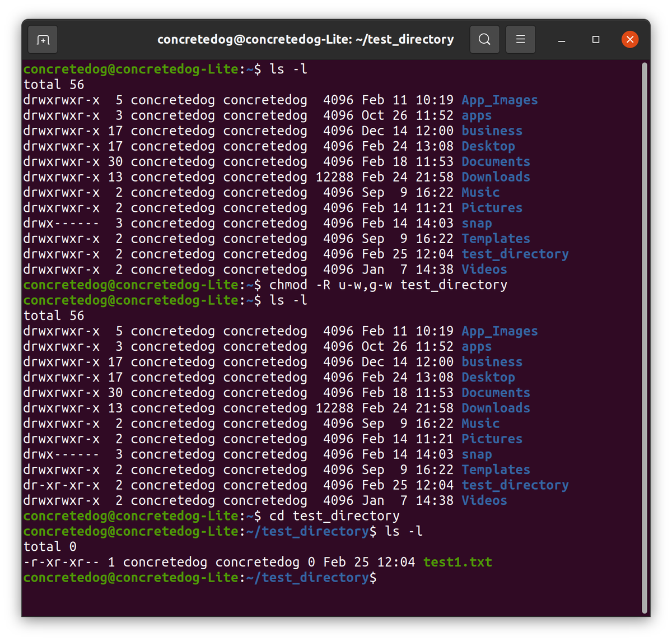Open the hamburger menu
672x641 pixels.
(x=520, y=39)
